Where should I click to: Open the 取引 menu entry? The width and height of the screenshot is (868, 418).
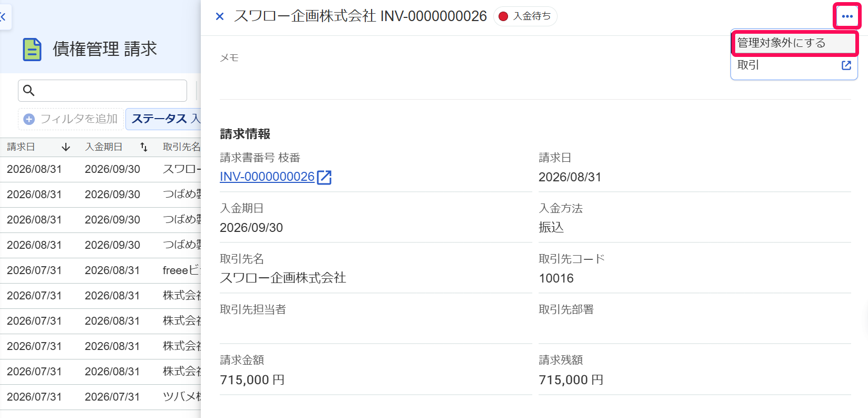tap(794, 65)
